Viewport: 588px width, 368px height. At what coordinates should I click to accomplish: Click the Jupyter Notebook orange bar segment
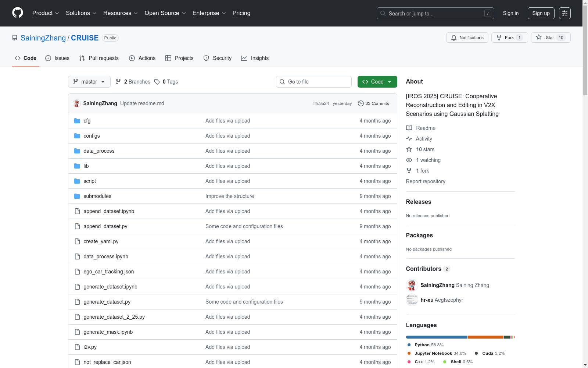486,337
